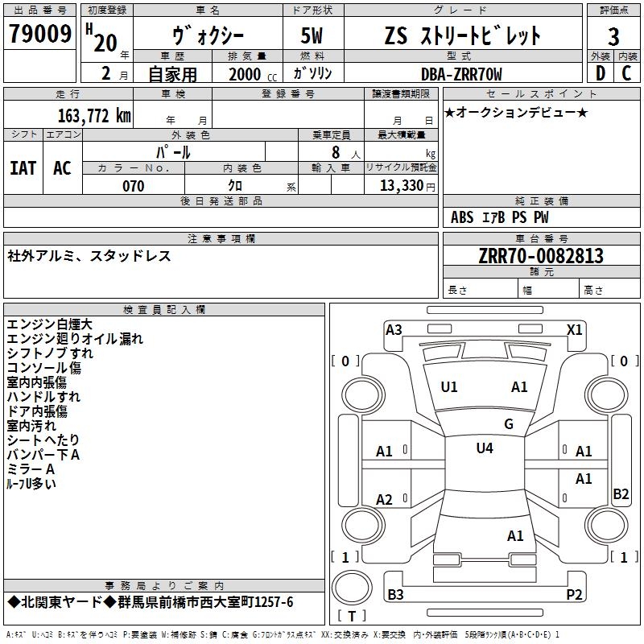The width and height of the screenshot is (644, 644).
Task: Select door type value 5W
Action: (x=312, y=35)
